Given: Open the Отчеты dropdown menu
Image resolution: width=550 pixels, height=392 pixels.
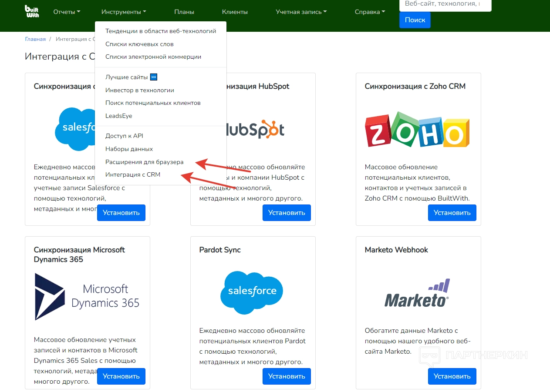Looking at the screenshot, I should click(67, 12).
